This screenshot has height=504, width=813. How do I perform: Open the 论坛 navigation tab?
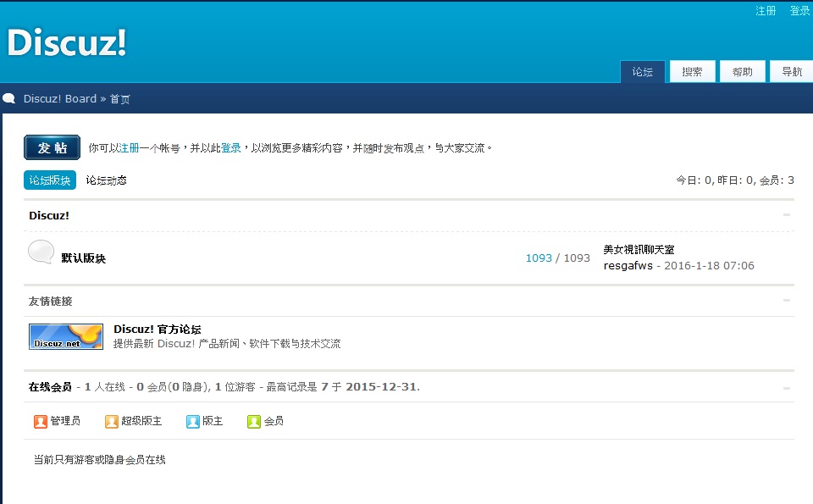point(643,71)
